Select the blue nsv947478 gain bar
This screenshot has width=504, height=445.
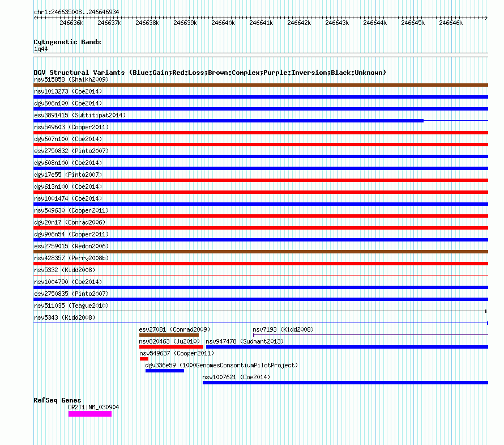[347, 347]
